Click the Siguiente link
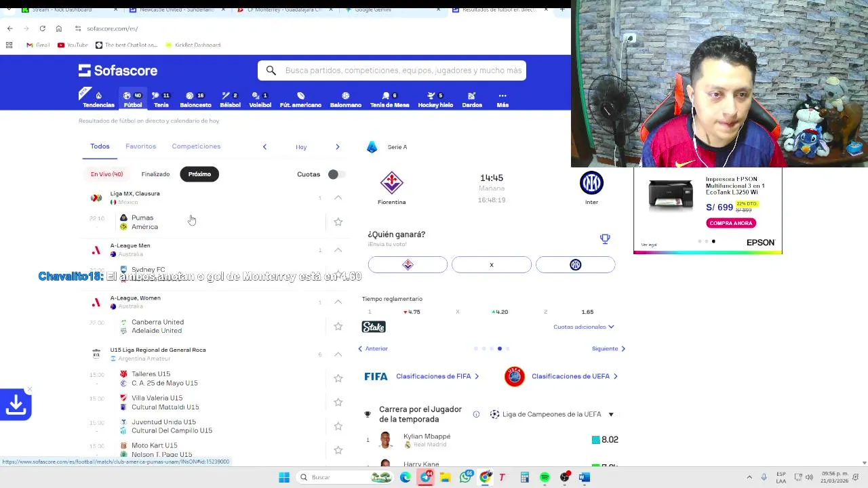This screenshot has height=488, width=868. point(608,348)
